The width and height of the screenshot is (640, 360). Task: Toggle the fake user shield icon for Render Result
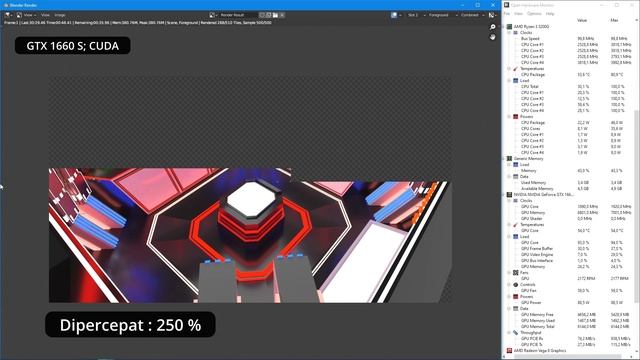[262, 15]
